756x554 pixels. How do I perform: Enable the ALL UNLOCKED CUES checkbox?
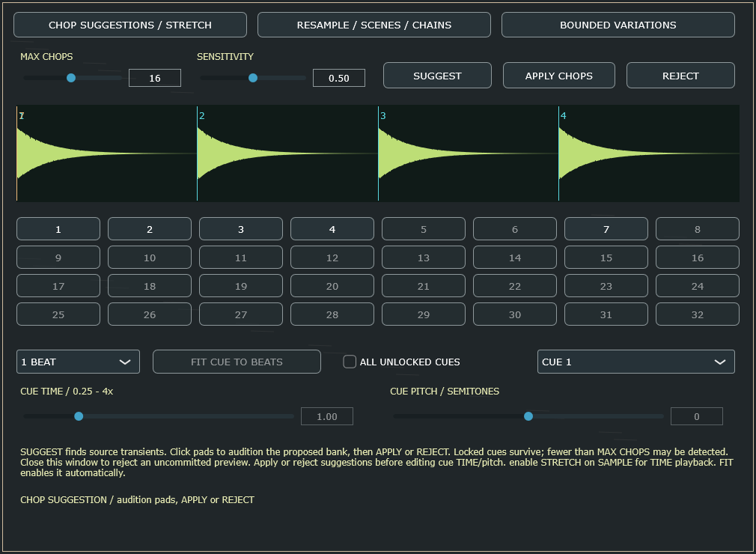(x=350, y=362)
